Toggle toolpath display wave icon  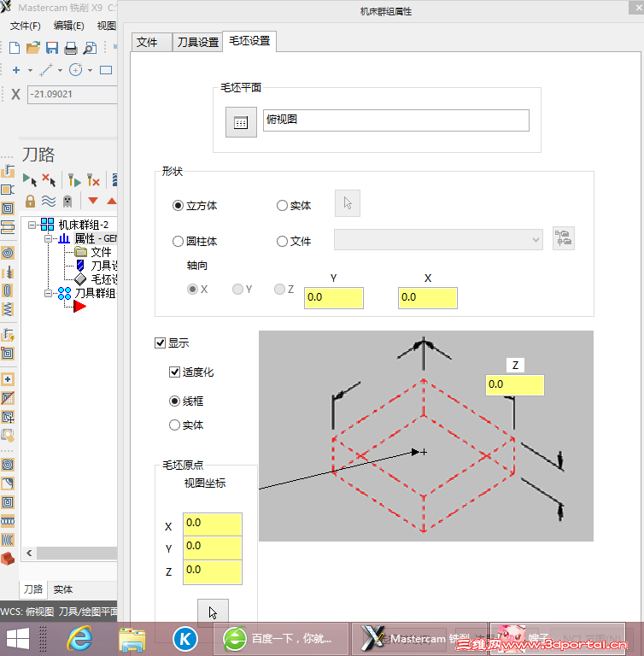pyautogui.click(x=49, y=202)
